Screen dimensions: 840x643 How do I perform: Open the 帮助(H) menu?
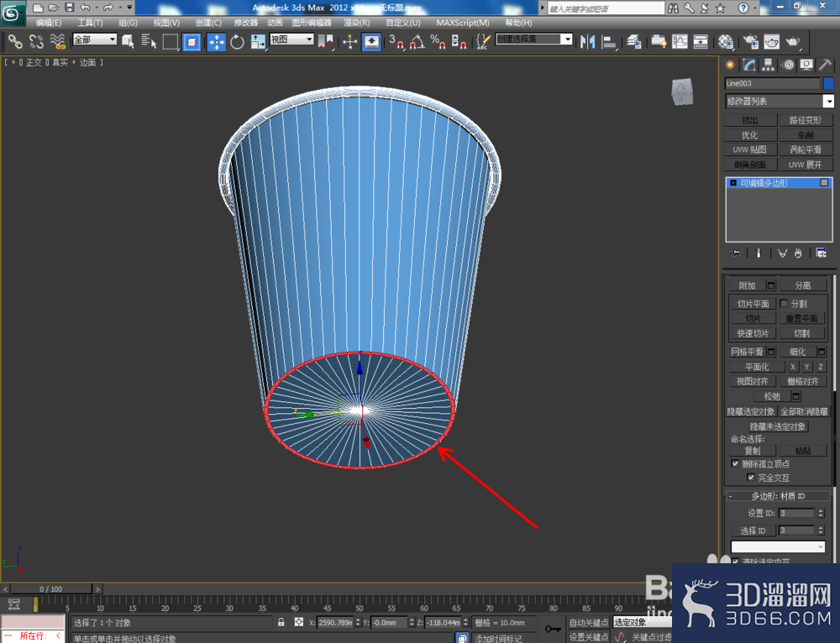[518, 23]
